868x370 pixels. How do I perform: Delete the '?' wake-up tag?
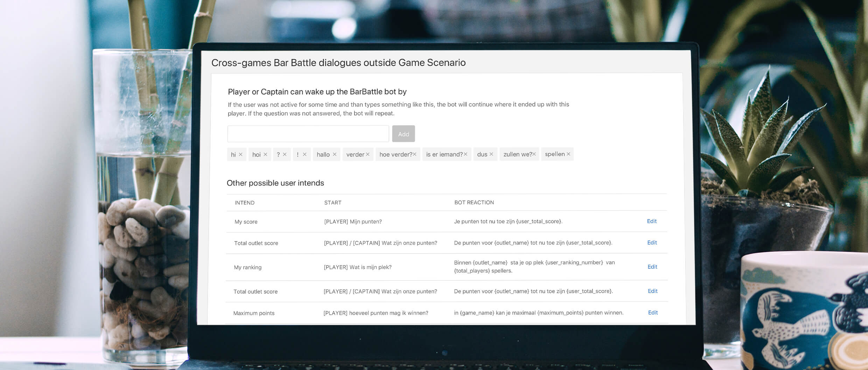click(x=285, y=155)
